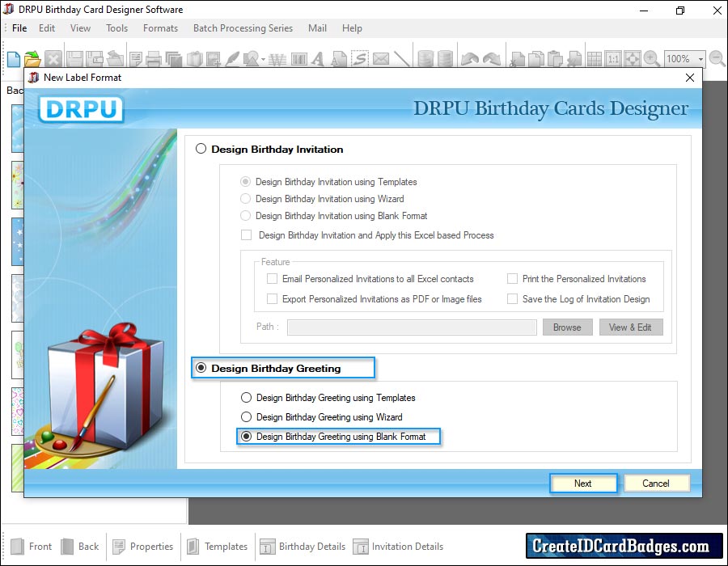728x566 pixels.
Task: Tick Email Personalized Invitations checkbox
Action: point(272,278)
